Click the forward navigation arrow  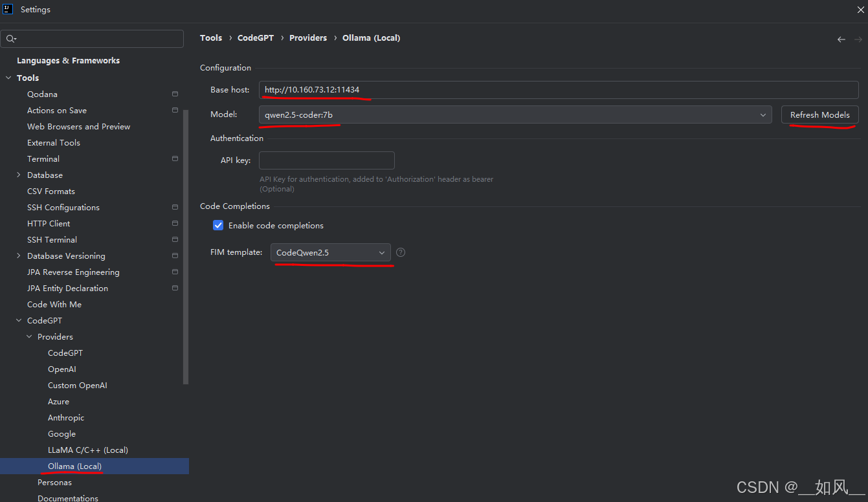click(858, 39)
